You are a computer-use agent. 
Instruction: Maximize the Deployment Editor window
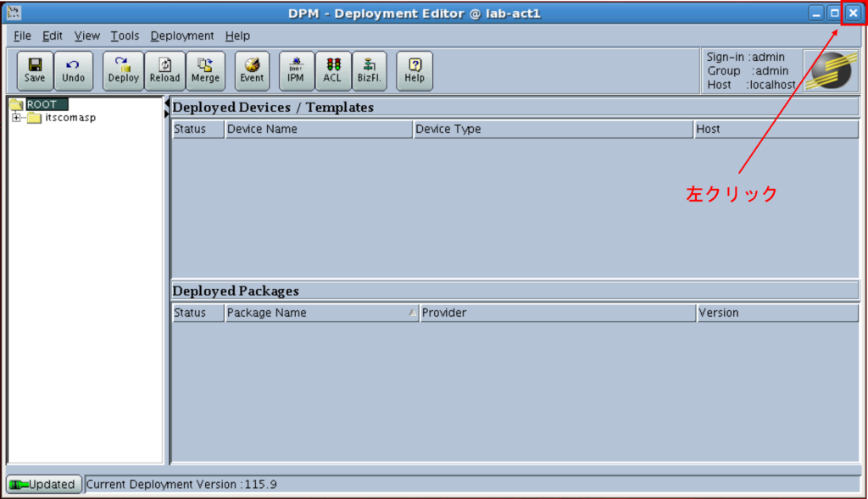(834, 14)
